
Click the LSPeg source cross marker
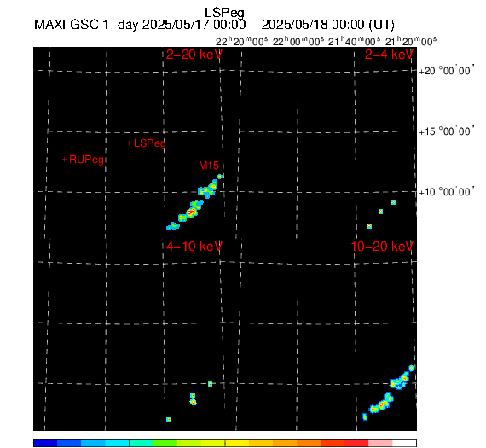[130, 143]
